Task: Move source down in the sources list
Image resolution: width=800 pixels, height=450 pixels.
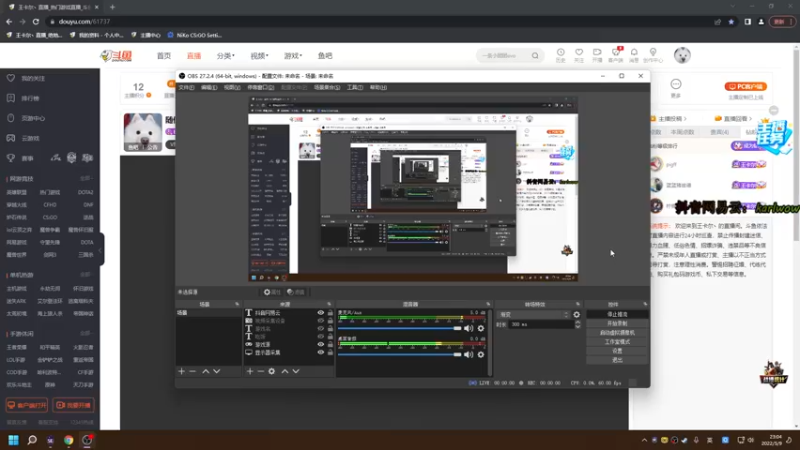Action: coord(296,371)
